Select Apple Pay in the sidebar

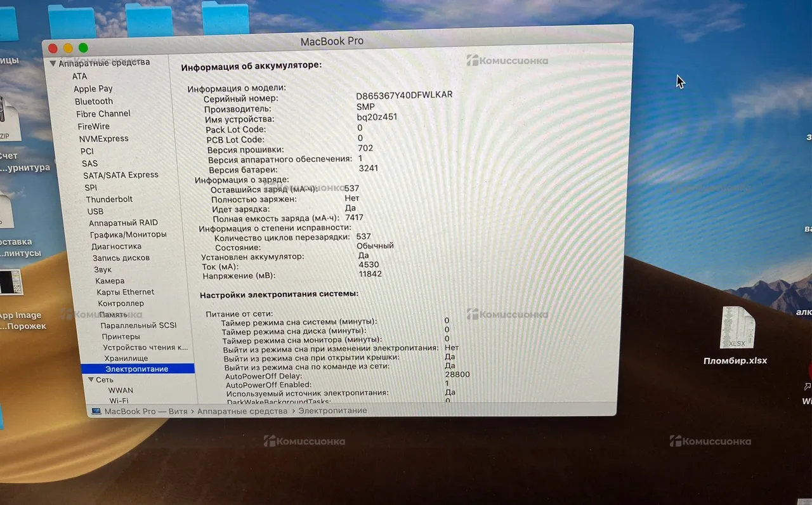93,89
